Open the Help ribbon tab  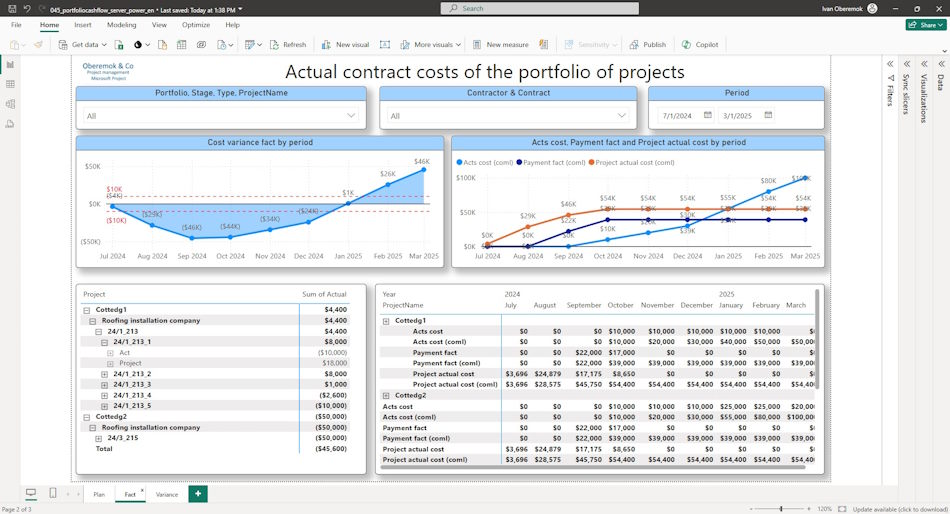pos(233,25)
